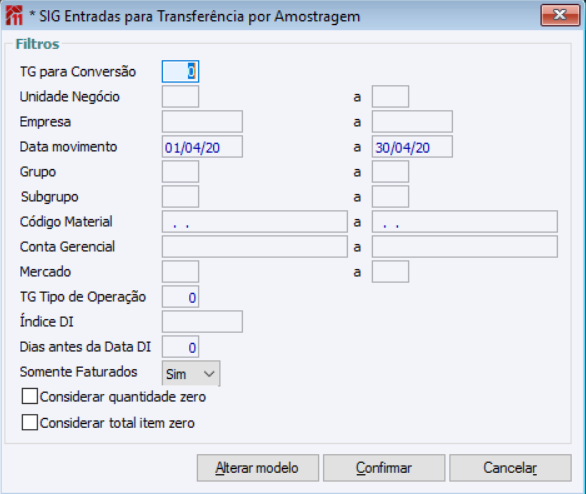Viewport: 586px width, 494px height.
Task: Click the Mercado end field
Action: 390,272
